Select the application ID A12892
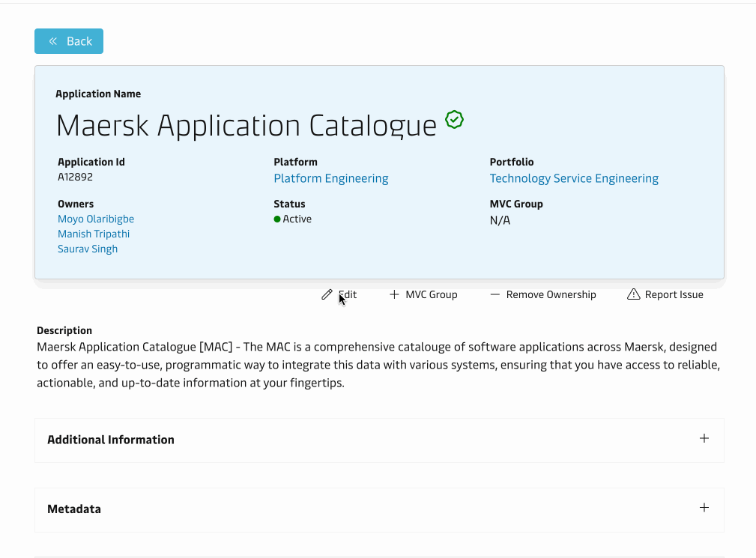756x558 pixels. (75, 177)
